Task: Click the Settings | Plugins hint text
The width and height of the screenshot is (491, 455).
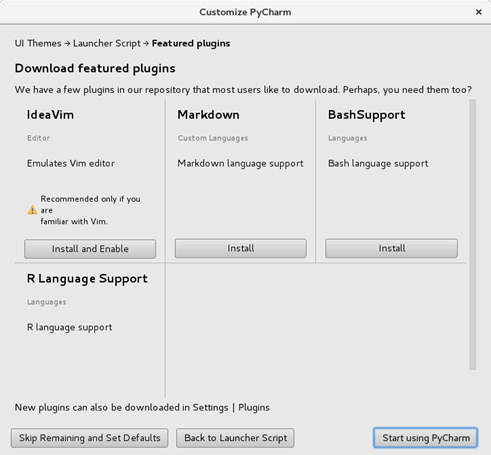Action: 142,407
